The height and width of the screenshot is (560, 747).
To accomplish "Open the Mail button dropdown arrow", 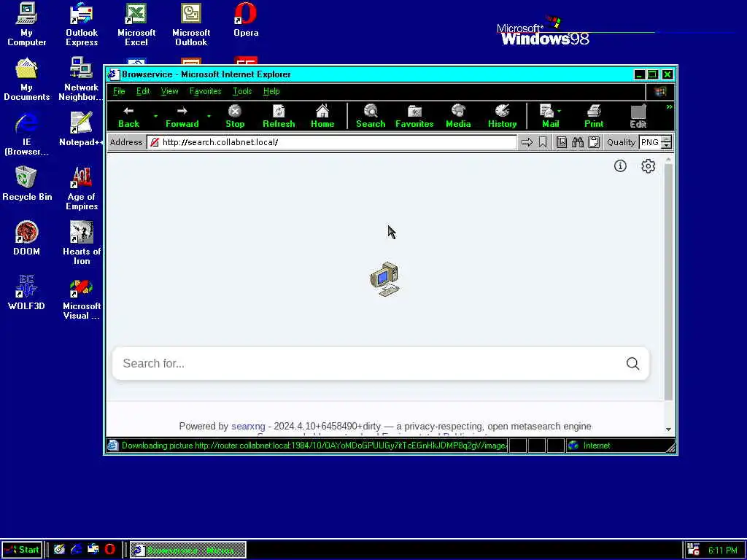I will [559, 111].
